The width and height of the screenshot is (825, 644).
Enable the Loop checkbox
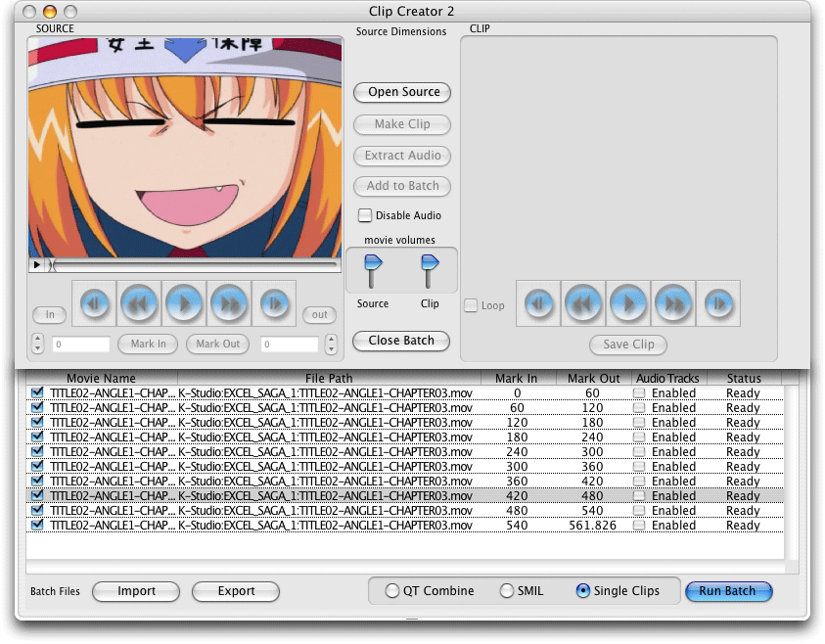click(471, 305)
